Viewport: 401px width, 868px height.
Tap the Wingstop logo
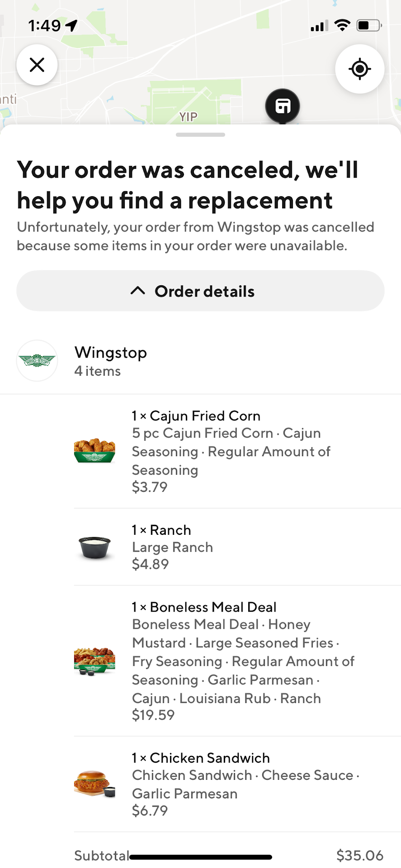[37, 361]
